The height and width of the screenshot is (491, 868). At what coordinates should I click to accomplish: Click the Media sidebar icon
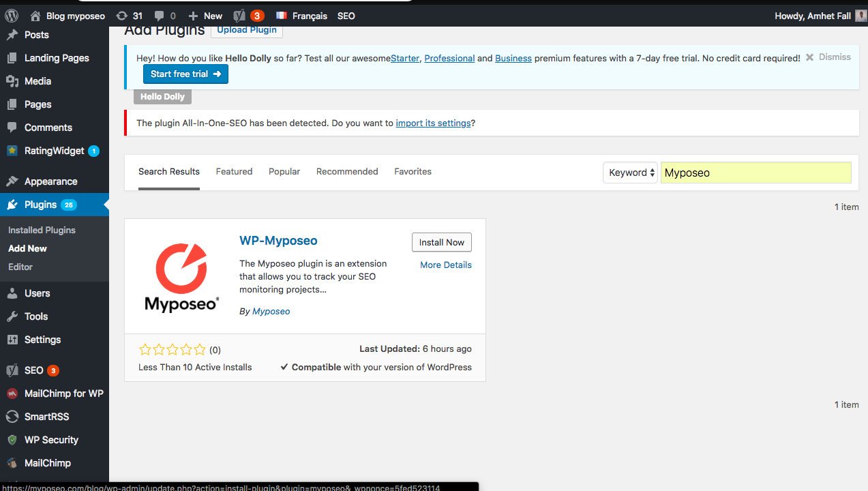click(12, 81)
